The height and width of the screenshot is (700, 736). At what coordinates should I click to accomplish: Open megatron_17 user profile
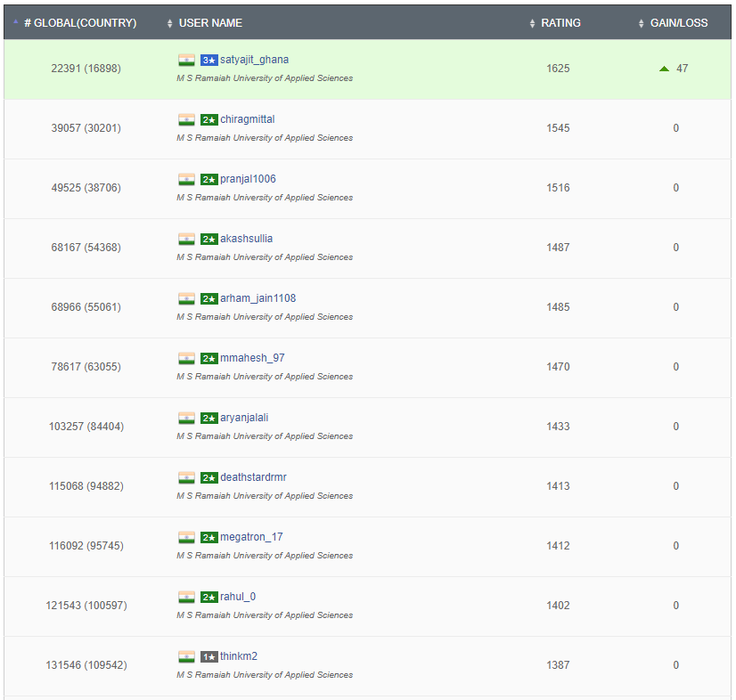251,536
